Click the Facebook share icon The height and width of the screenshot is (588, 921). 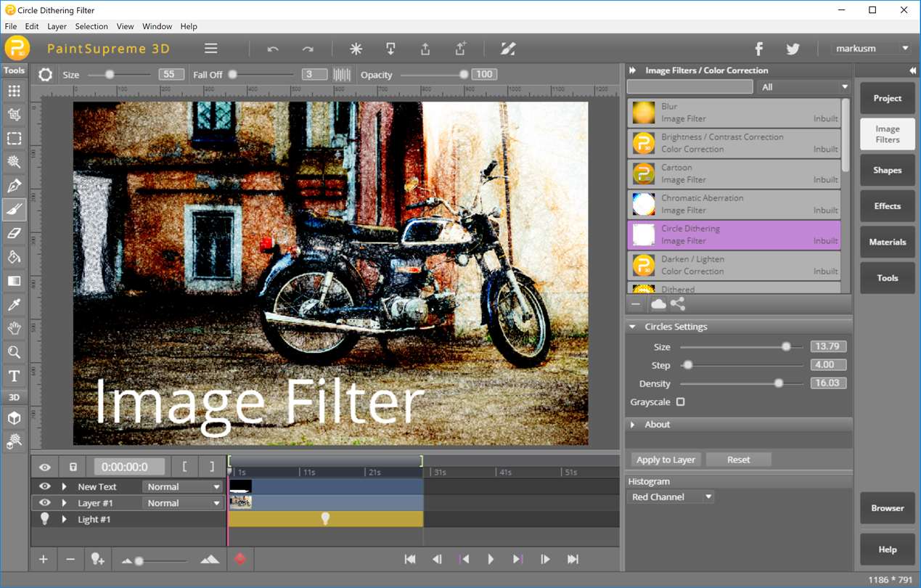758,49
